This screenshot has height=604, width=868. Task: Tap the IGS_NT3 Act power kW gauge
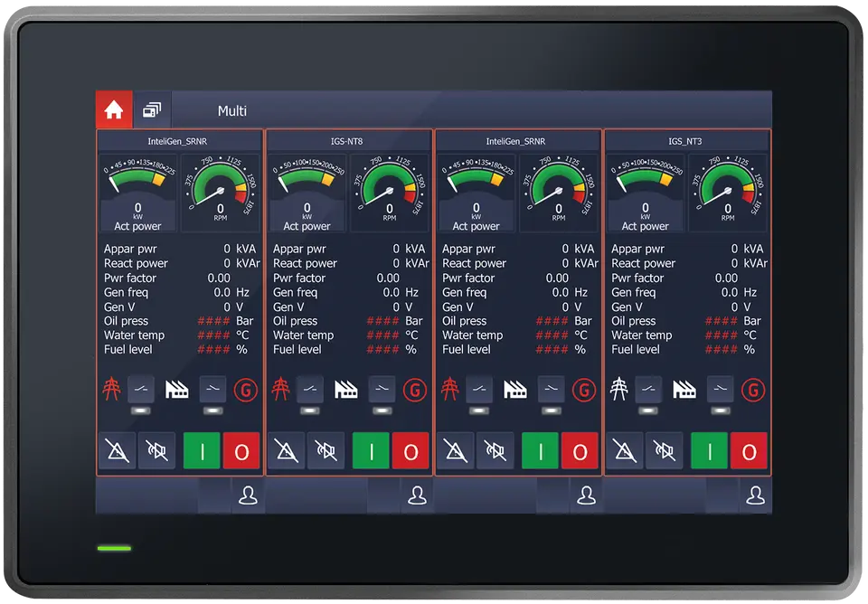coord(646,193)
